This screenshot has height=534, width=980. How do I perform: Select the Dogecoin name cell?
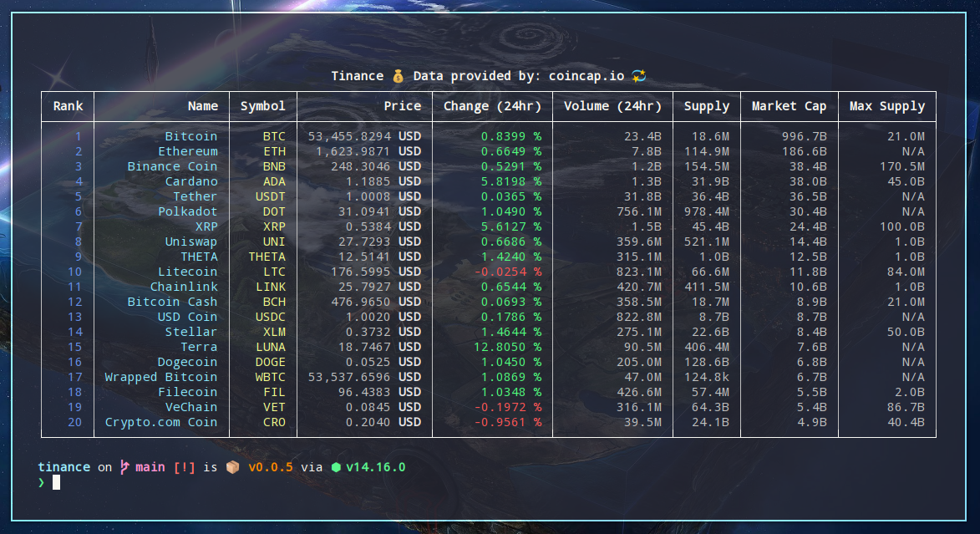click(x=188, y=361)
